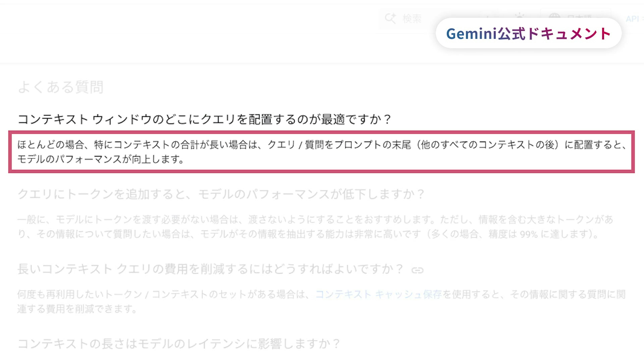Click the よくある質問 heading
The image size is (644, 362).
61,87
